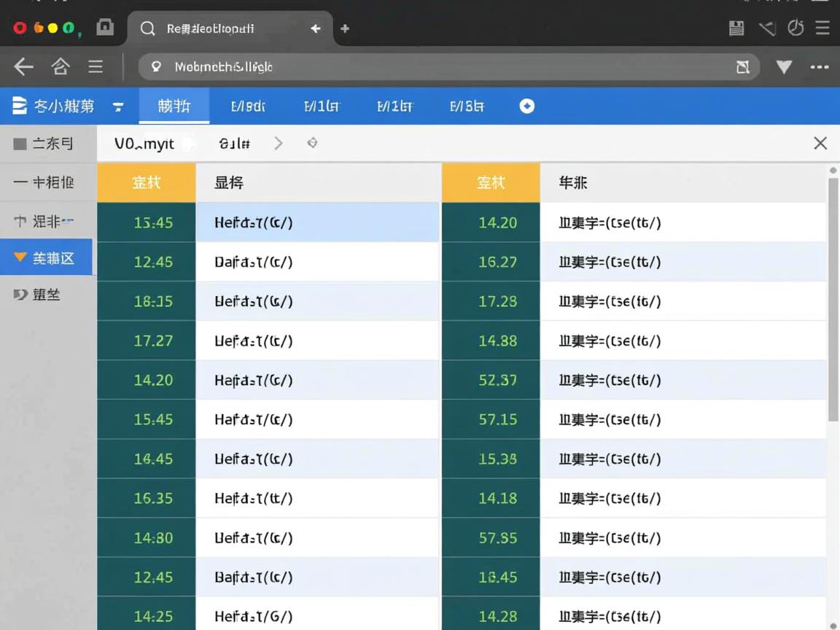Image resolution: width=840 pixels, height=630 pixels.
Task: Open the browser hamburger menu top right
Action: 822,28
